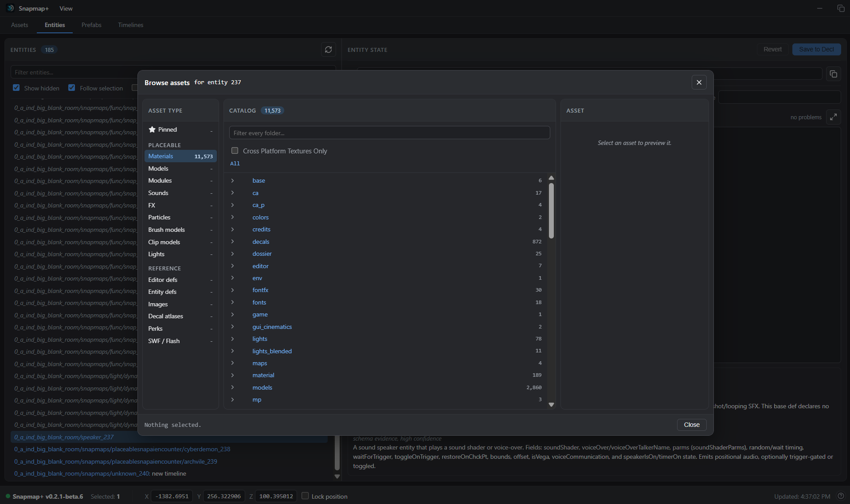
Task: Click the X coordinate field
Action: pos(172,496)
